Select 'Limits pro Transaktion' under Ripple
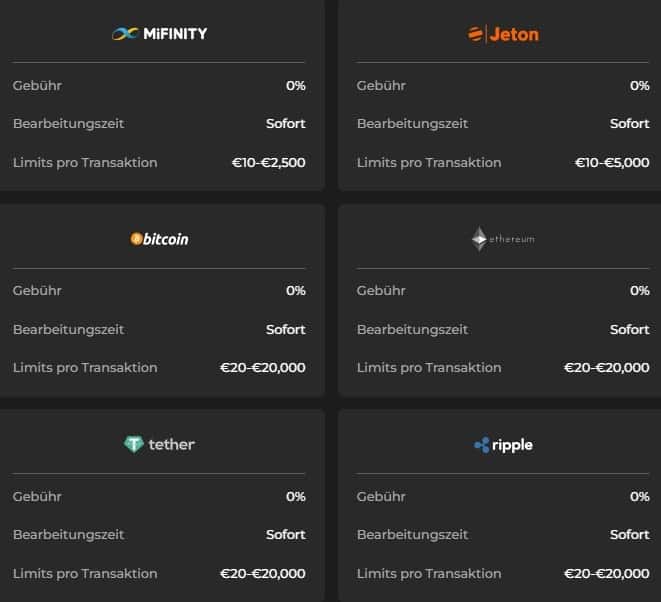Image resolution: width=661 pixels, height=602 pixels. 429,573
